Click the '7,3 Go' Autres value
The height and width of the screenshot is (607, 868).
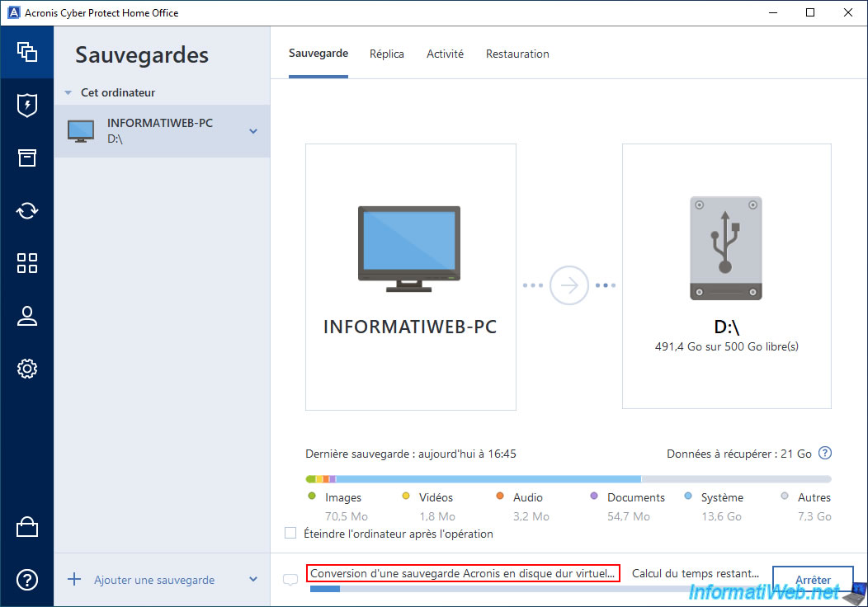(814, 516)
